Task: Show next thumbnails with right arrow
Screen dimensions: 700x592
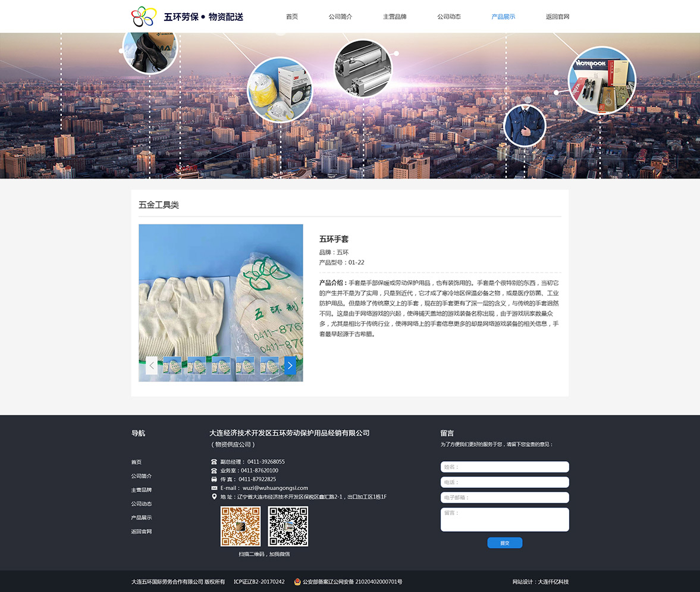Action: click(290, 365)
